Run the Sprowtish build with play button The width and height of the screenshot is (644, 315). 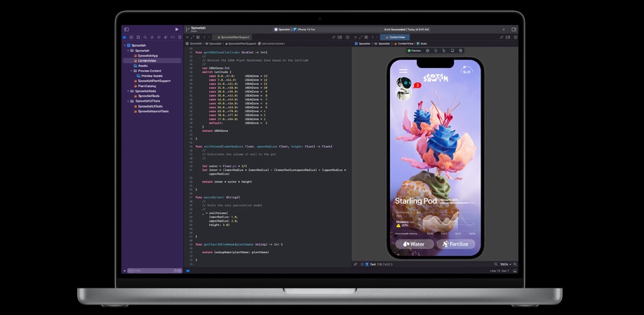(177, 29)
